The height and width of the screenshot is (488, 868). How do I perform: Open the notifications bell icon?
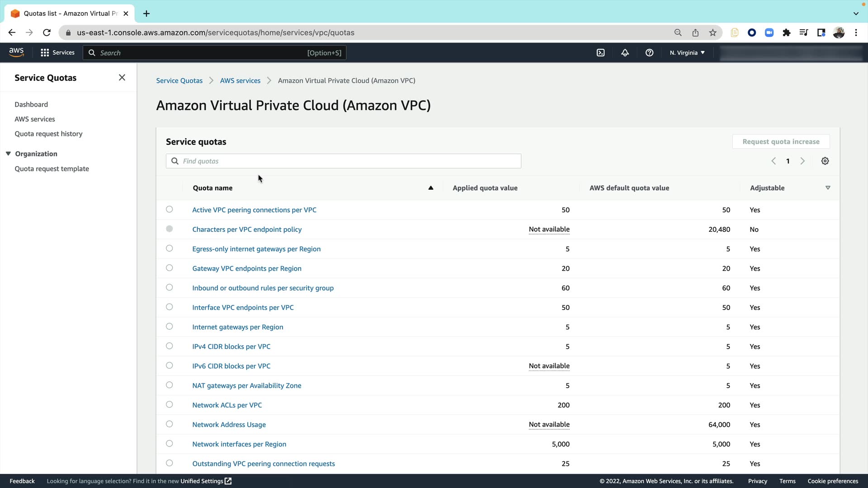pyautogui.click(x=625, y=53)
